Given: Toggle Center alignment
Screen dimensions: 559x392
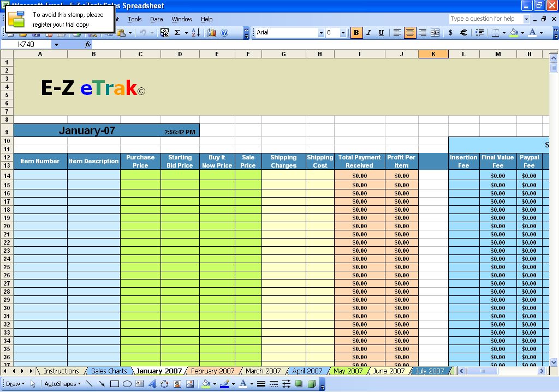Looking at the screenshot, I should (x=410, y=33).
